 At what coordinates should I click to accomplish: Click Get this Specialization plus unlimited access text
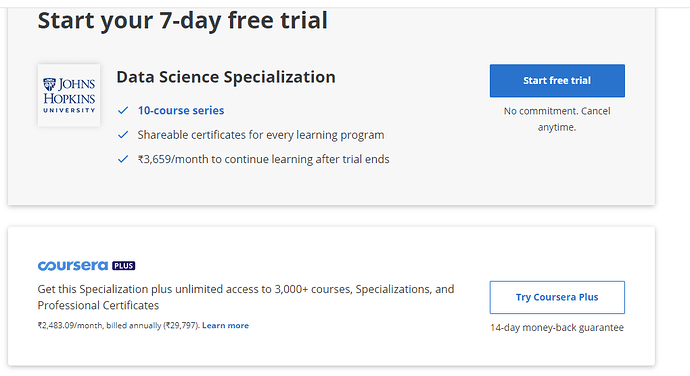click(246, 289)
